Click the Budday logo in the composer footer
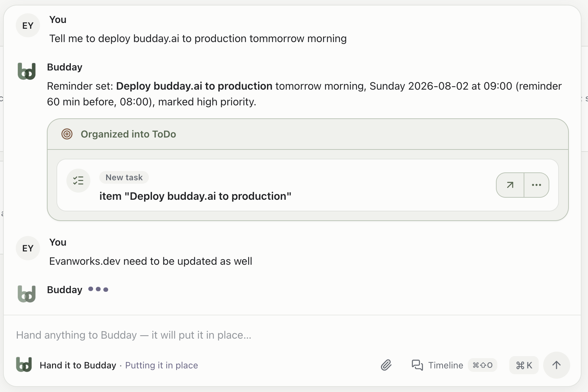This screenshot has width=588, height=392. (24, 365)
